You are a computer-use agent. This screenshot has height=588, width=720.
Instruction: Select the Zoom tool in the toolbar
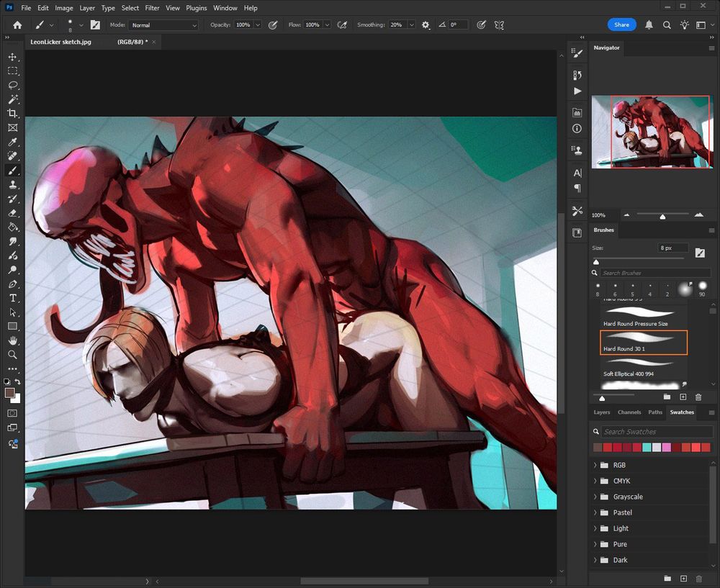12,355
